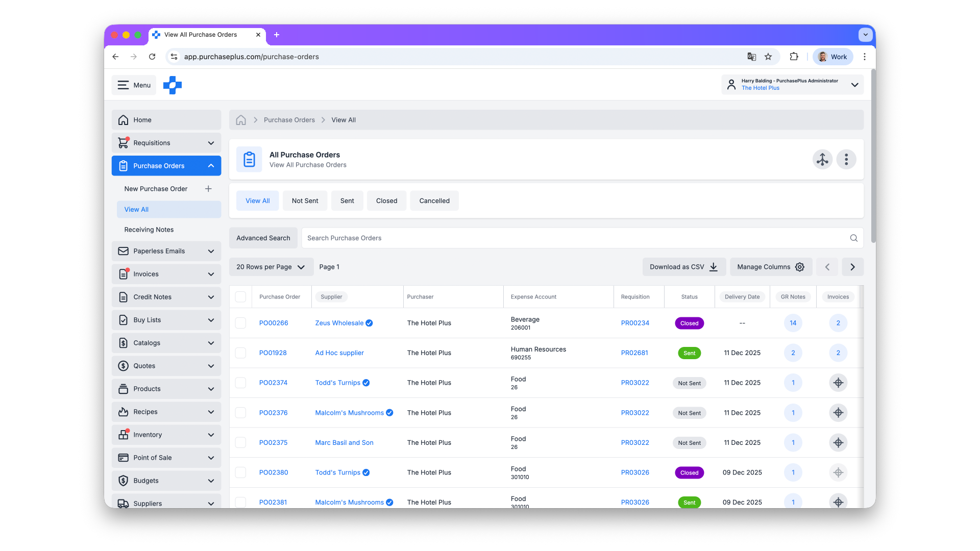Click the PurchasePlus logo icon
This screenshot has width=980, height=551.
click(x=173, y=85)
